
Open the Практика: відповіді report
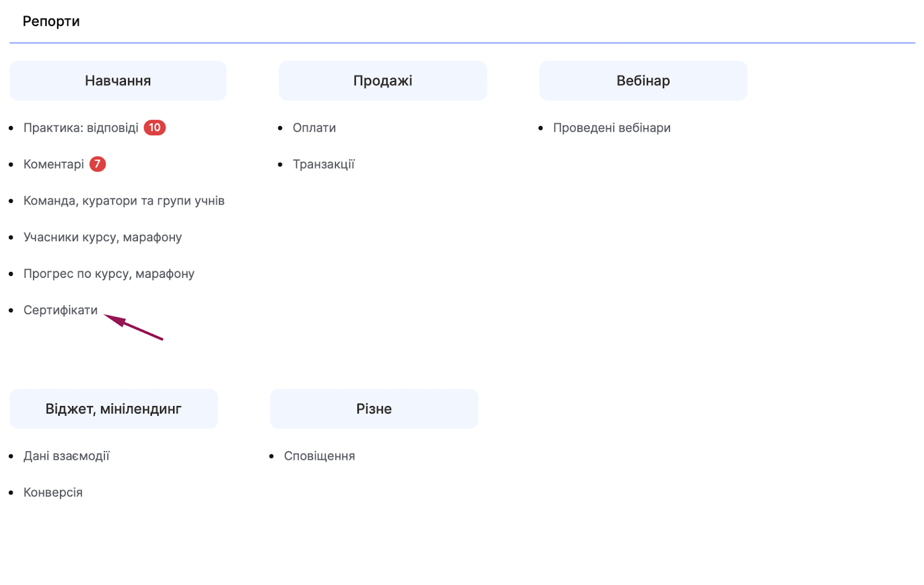80,128
